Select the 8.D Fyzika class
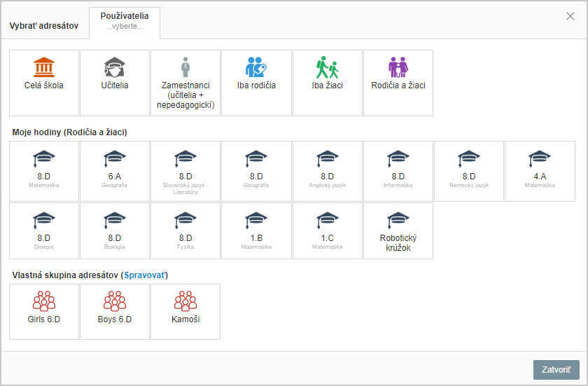Screen dimensions: 588x386 [x=185, y=230]
